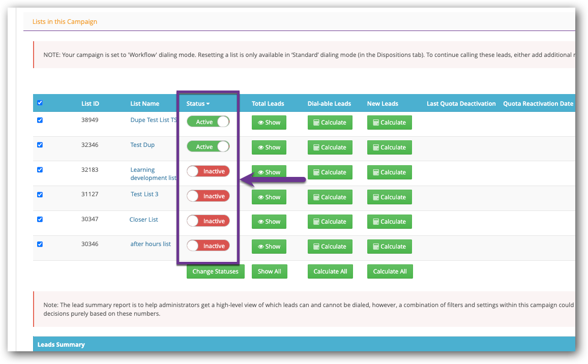Open the after hours list link
The height and width of the screenshot is (364, 588).
(151, 244)
